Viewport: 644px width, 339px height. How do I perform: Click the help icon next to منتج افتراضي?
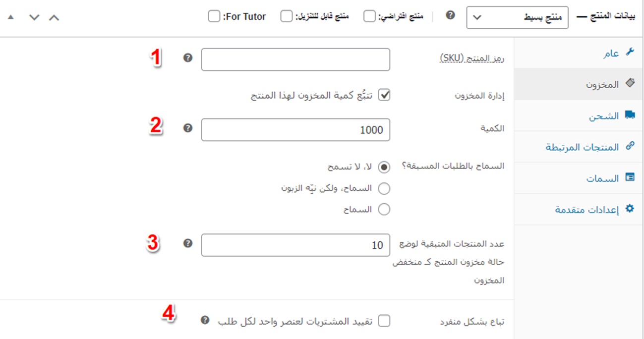pos(450,15)
